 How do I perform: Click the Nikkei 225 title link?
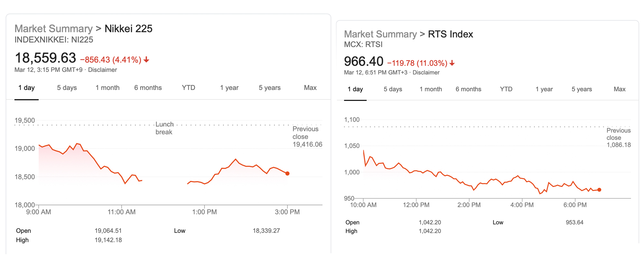128,28
